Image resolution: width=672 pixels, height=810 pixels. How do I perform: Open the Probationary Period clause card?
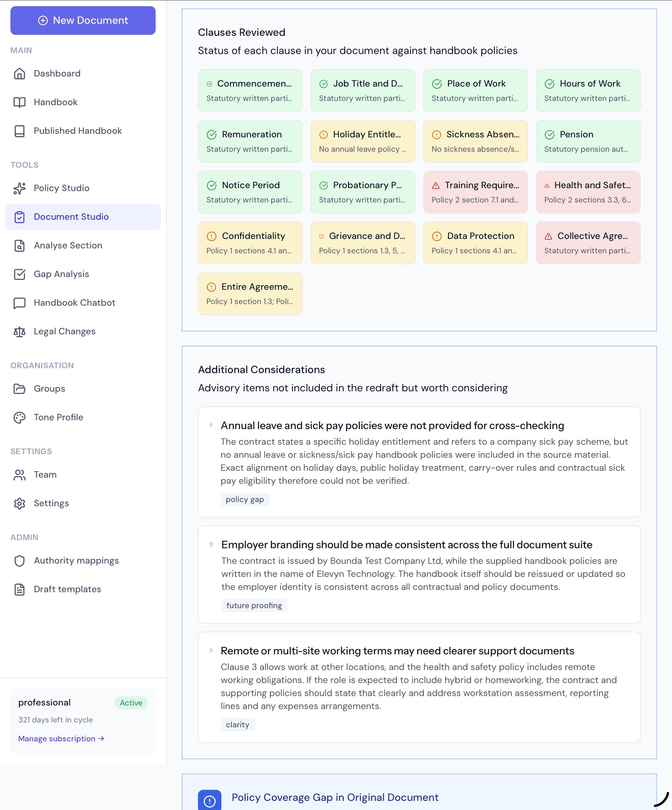[363, 192]
